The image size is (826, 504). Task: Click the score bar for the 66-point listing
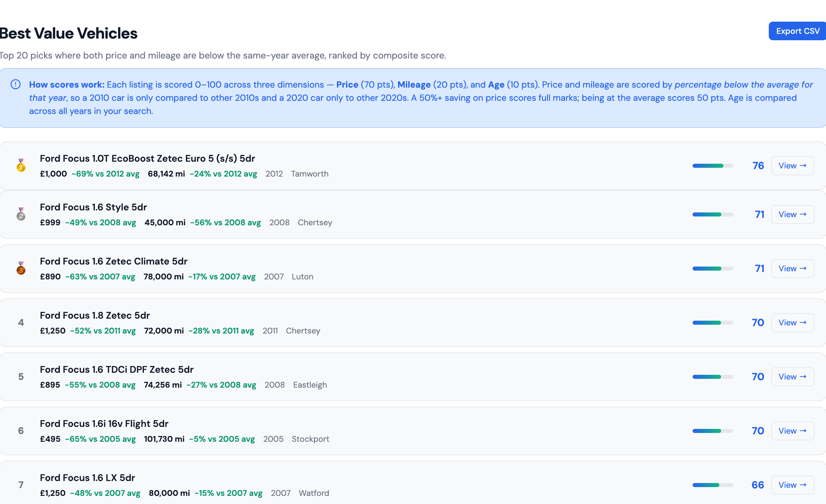pyautogui.click(x=713, y=485)
